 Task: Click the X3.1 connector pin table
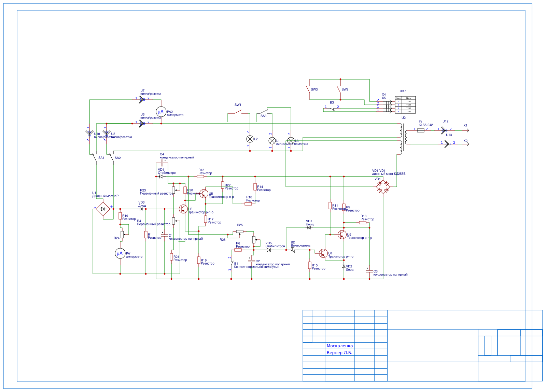[x=405, y=105]
